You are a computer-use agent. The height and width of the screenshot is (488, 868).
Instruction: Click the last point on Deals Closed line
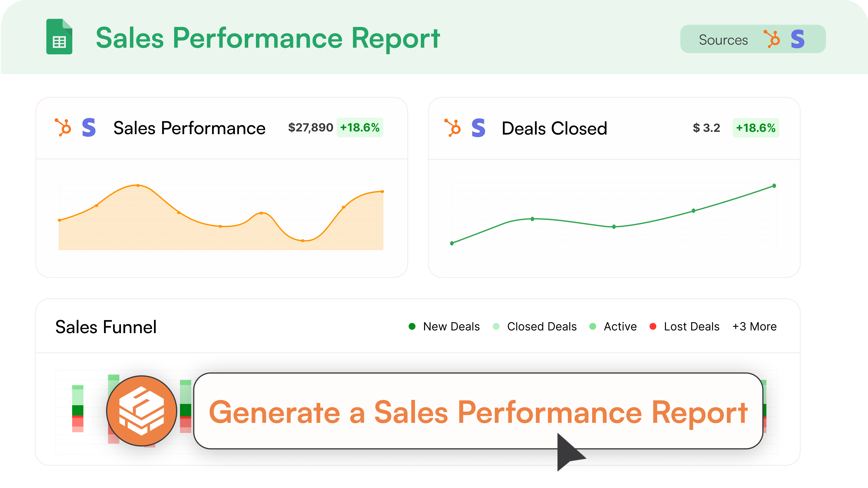click(x=774, y=186)
